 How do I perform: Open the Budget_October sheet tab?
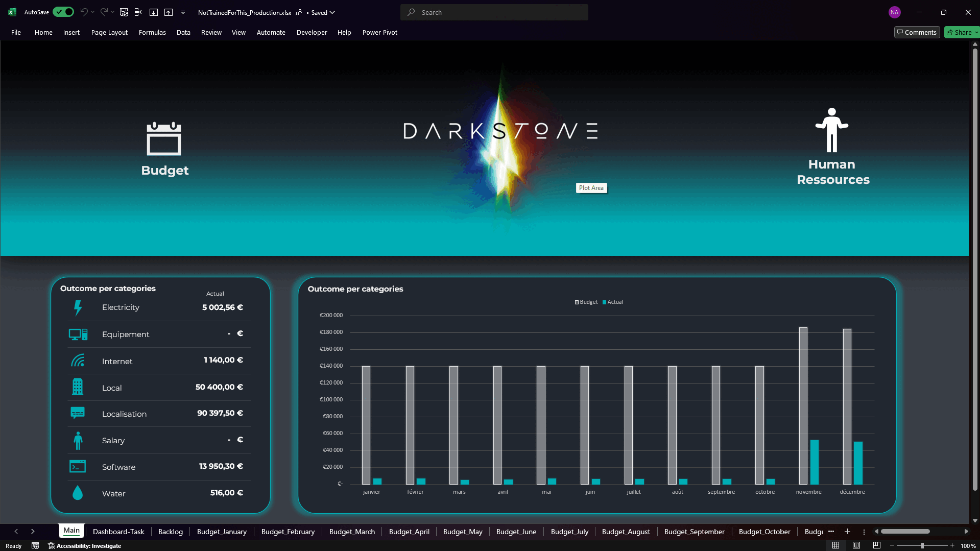764,532
